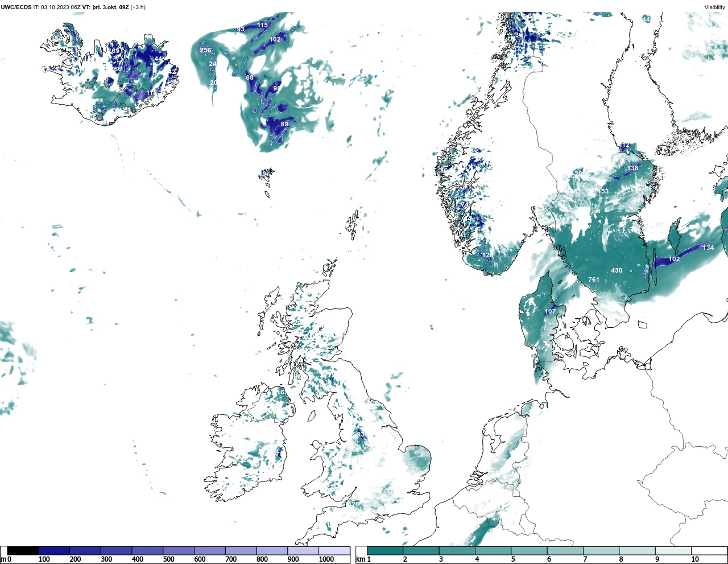
Task: Click the '256' visibility value east of Iceland
Action: pyautogui.click(x=205, y=50)
